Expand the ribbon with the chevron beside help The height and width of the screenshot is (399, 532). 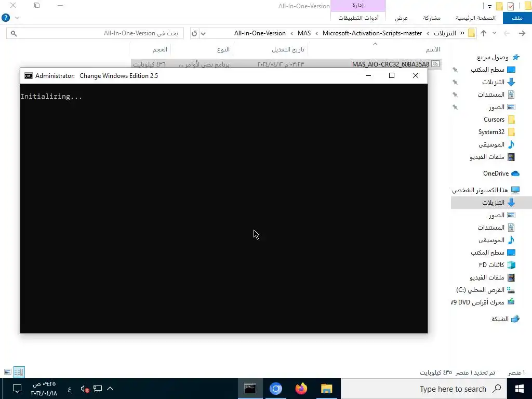point(17,18)
